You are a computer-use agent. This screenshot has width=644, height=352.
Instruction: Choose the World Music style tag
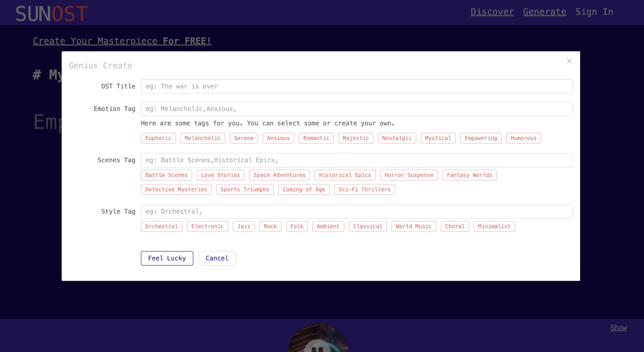point(414,226)
